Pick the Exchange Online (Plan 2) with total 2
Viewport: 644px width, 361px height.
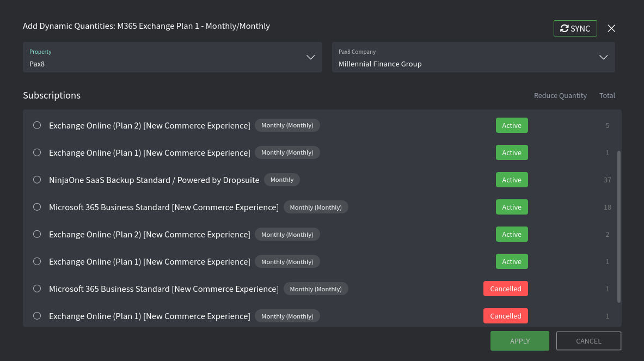37,234
